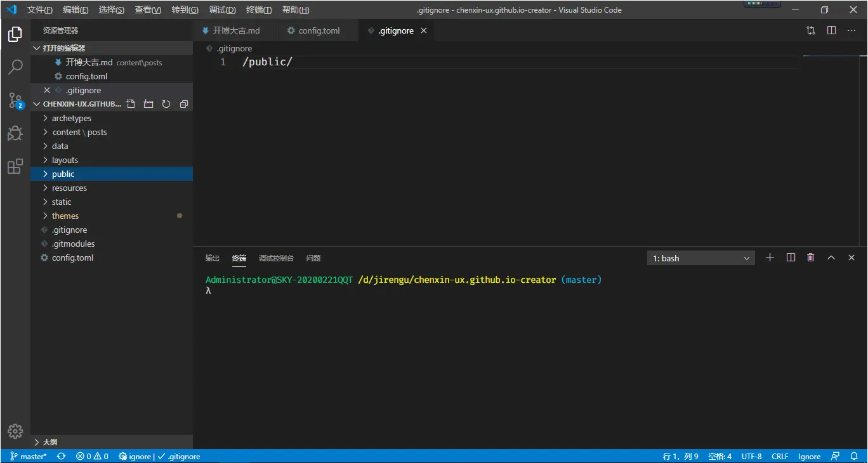Collapse all folders in explorer
The image size is (868, 463).
pos(184,104)
